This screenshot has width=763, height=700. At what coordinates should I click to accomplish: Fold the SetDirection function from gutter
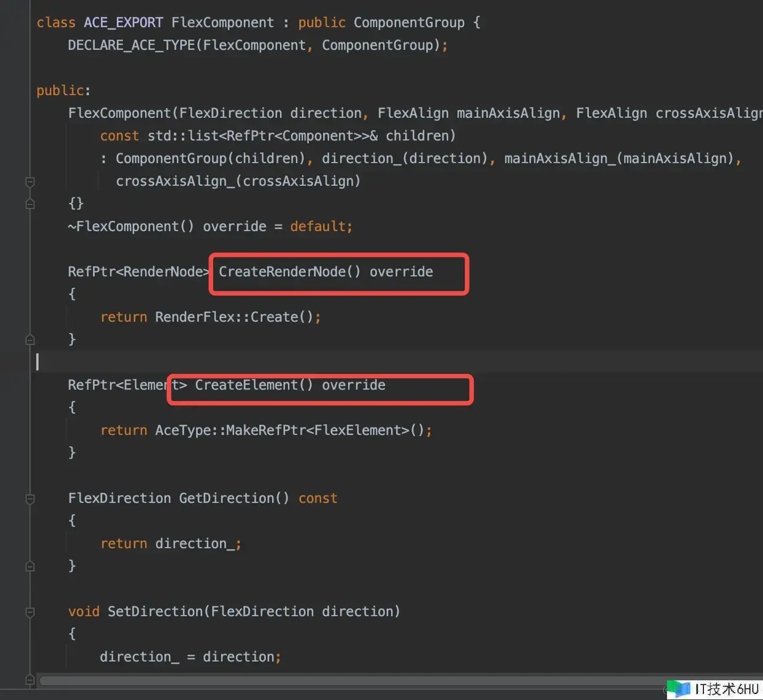(30, 612)
